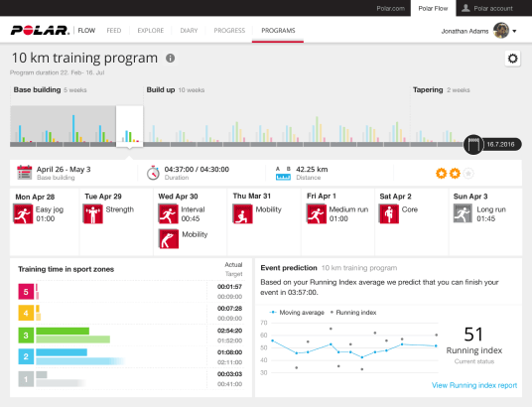Go to the Polar.com link
The height and width of the screenshot is (407, 532).
click(390, 9)
